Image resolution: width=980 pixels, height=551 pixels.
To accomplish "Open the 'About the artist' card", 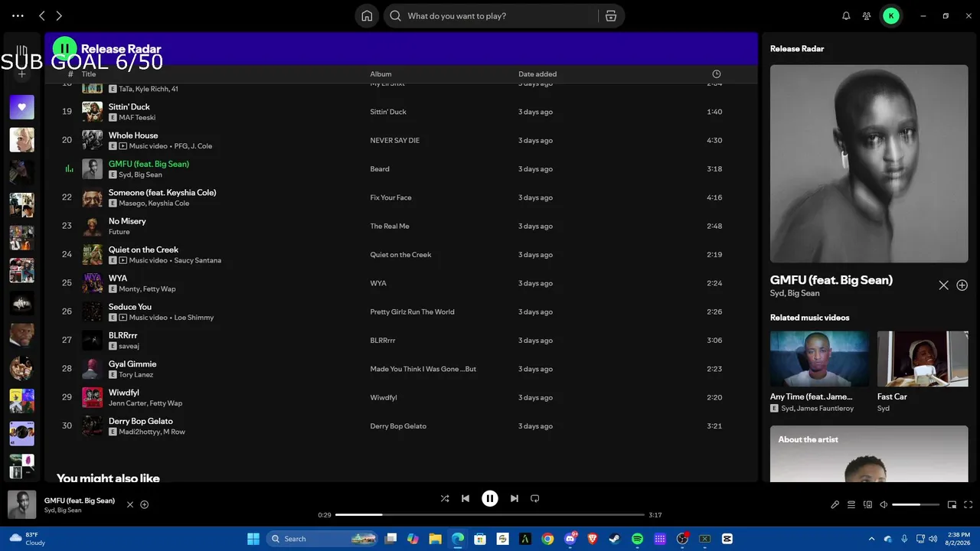I will [x=869, y=454].
